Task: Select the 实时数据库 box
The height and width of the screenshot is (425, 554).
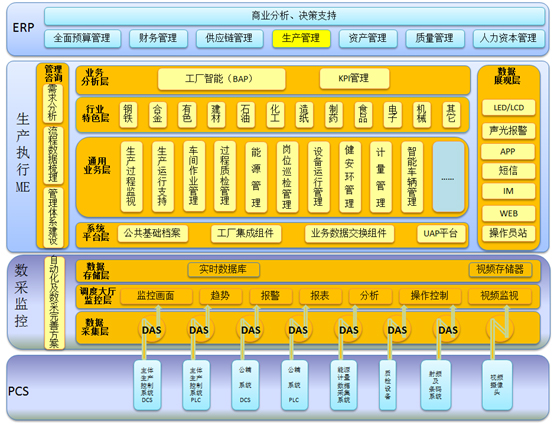Action: click(x=224, y=270)
